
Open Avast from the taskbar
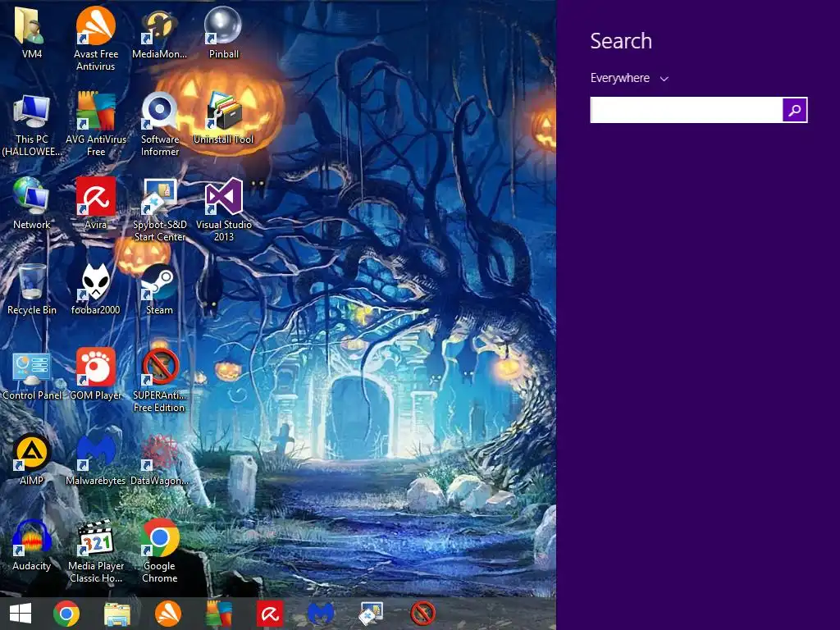pyautogui.click(x=167, y=614)
